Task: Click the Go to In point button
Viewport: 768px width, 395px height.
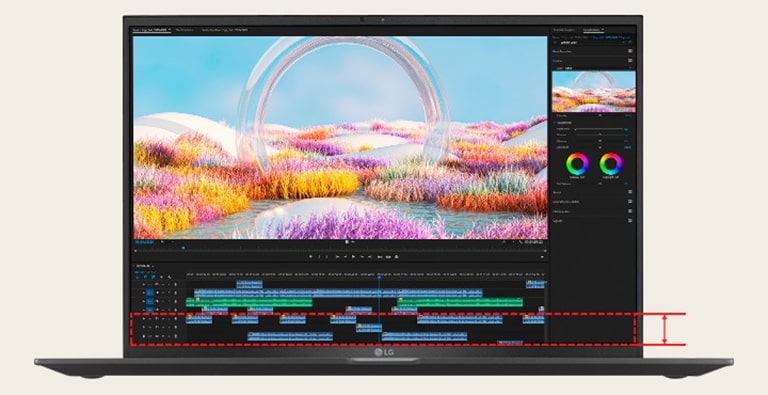Action: click(337, 257)
